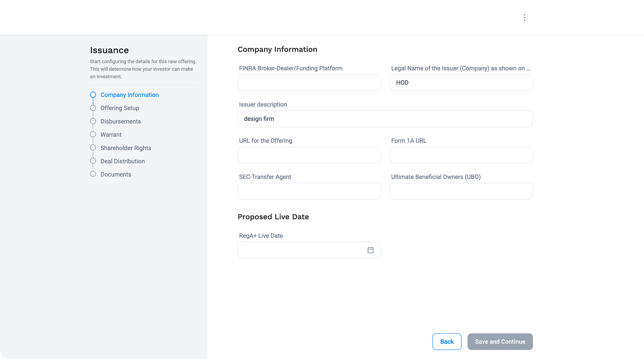Image resolution: width=644 pixels, height=359 pixels.
Task: Click the Shareholder Rights step circle
Action: 93,147
